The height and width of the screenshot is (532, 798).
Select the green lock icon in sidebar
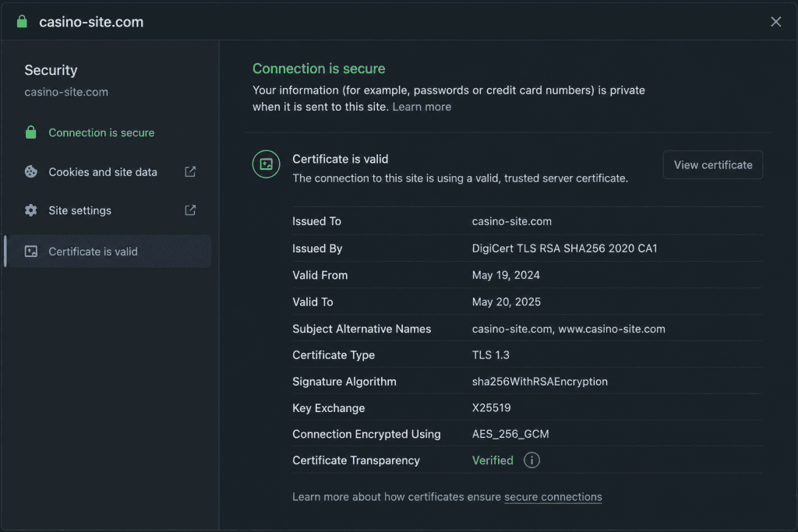[x=31, y=132]
